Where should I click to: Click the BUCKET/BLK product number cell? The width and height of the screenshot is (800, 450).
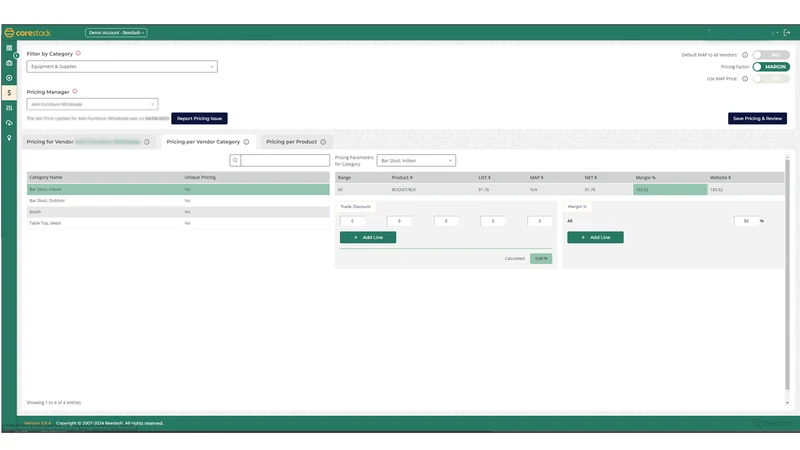(x=404, y=189)
